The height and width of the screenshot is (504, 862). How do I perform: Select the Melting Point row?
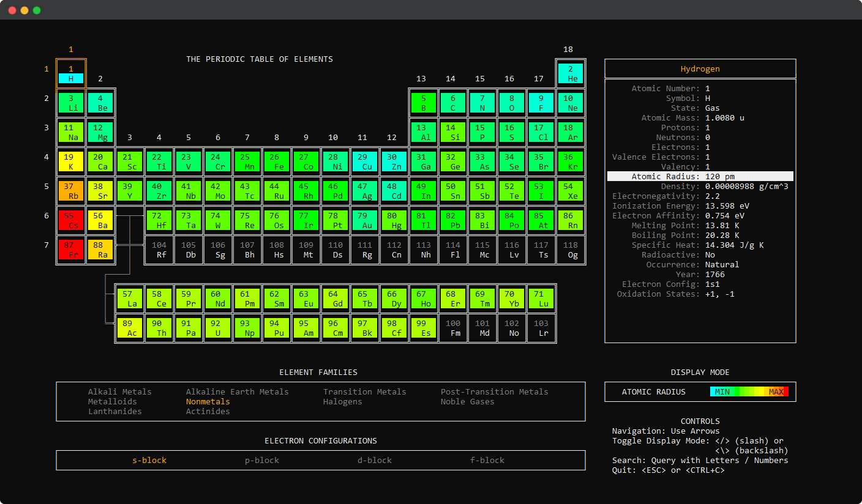coord(700,225)
